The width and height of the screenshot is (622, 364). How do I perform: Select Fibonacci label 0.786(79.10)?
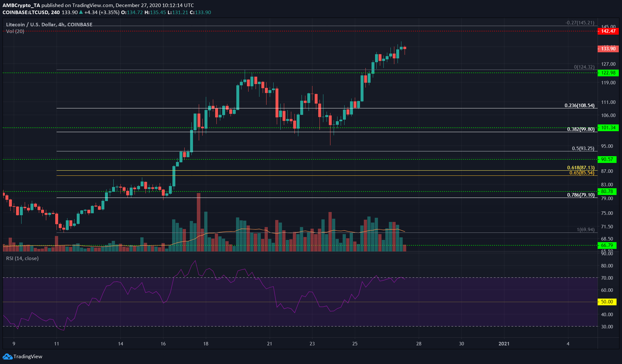(x=581, y=195)
